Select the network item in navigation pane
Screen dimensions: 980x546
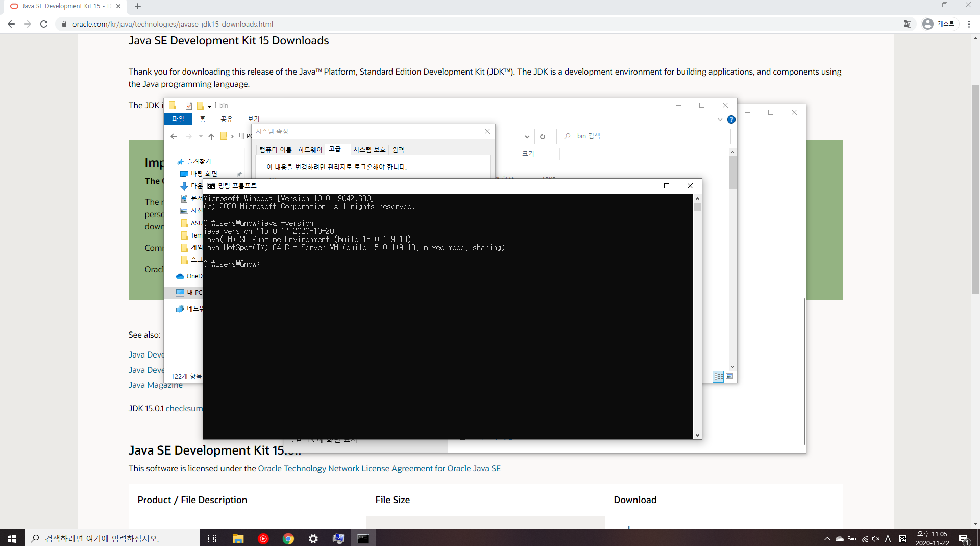(189, 308)
